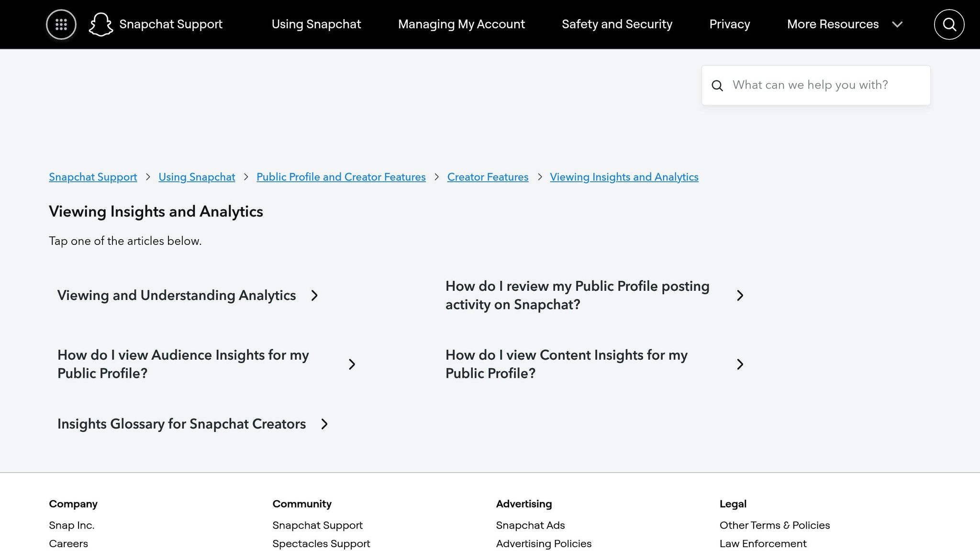Click the round search icon in header
This screenshot has height=551, width=980.
point(949,24)
